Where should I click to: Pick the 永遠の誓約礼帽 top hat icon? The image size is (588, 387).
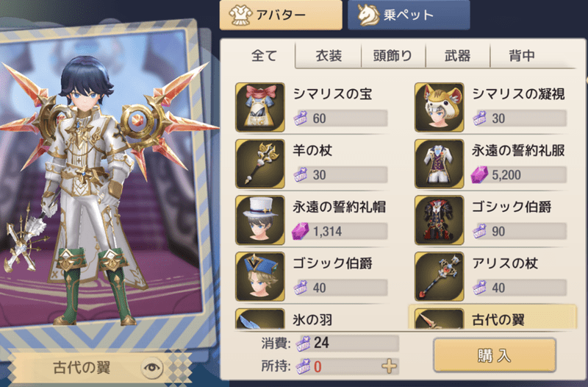(260, 220)
